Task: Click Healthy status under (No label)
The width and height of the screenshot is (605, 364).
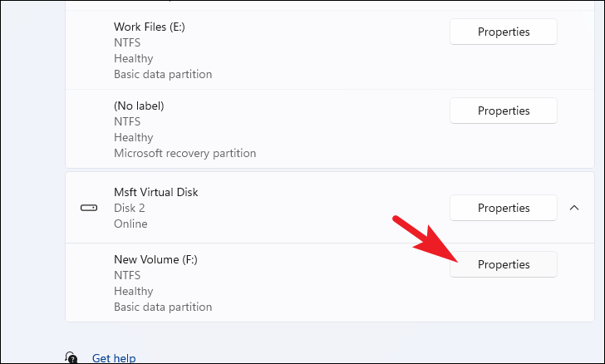Action: coord(134,137)
